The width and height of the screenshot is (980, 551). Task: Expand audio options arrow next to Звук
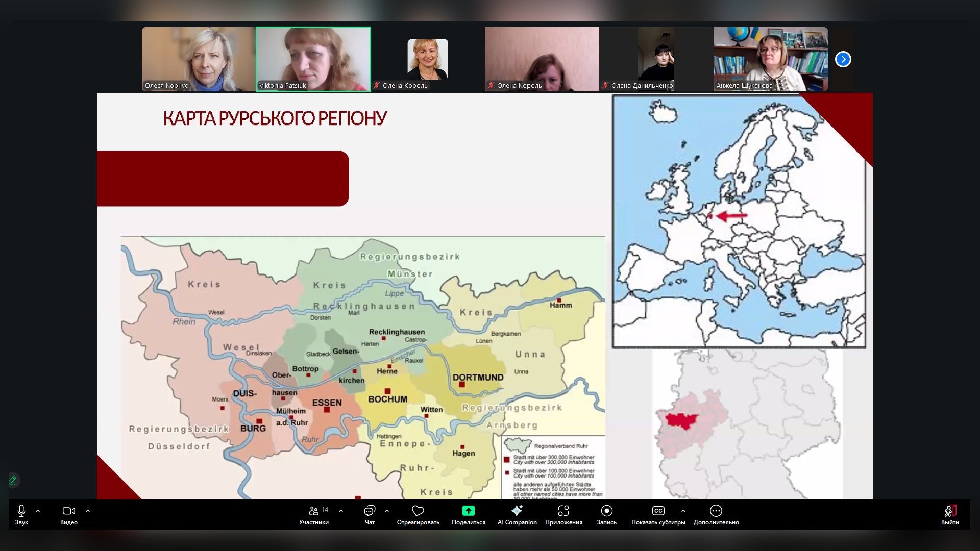[38, 511]
